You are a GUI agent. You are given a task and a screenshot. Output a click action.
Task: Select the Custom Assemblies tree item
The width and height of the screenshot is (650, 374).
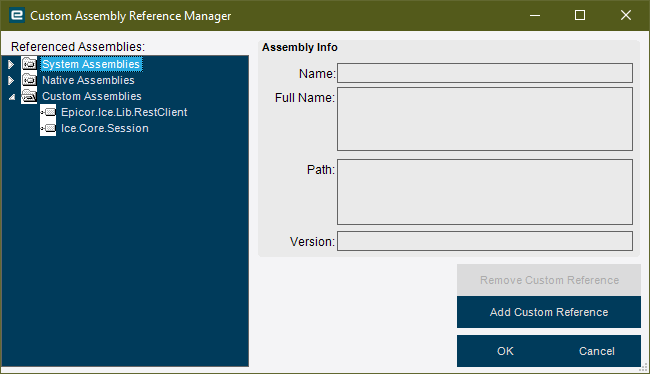[x=92, y=96]
